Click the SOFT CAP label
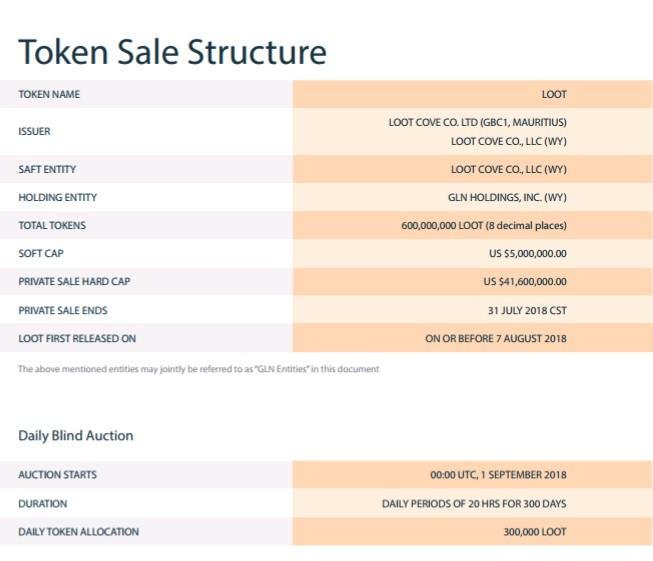 39,253
